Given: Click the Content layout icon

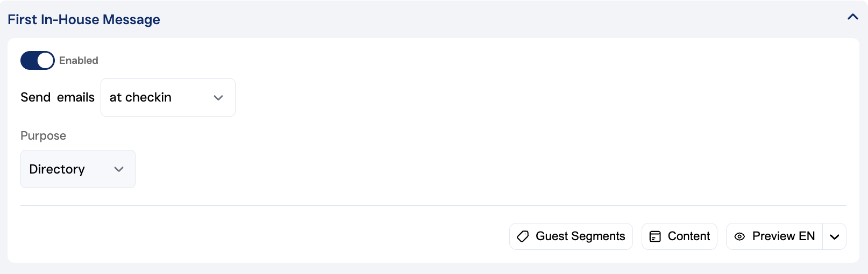Looking at the screenshot, I should point(655,236).
